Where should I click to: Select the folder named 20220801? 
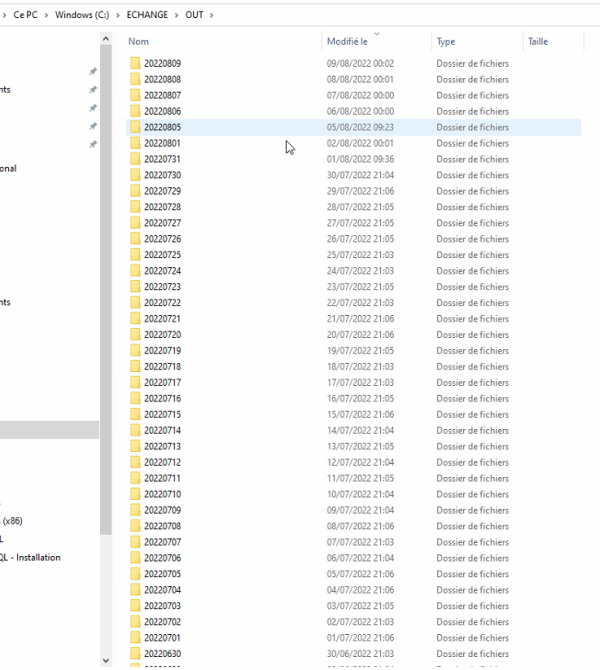click(162, 144)
